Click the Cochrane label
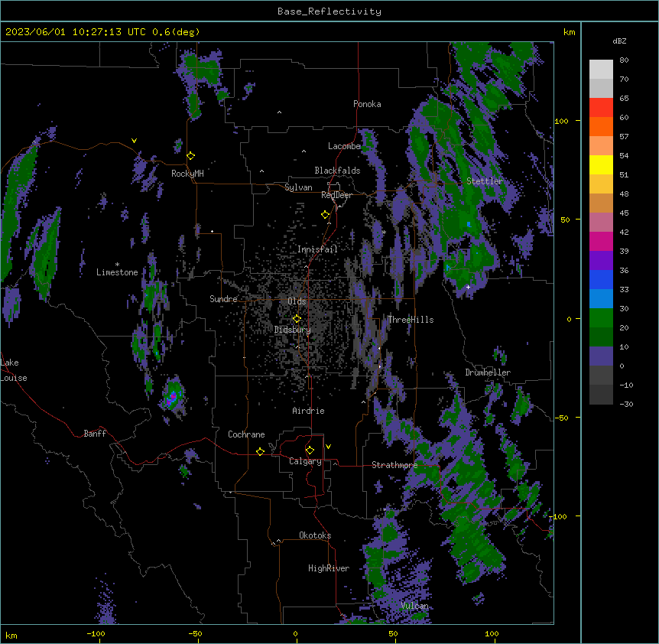Screen dimensions: 659x644 tap(246, 434)
